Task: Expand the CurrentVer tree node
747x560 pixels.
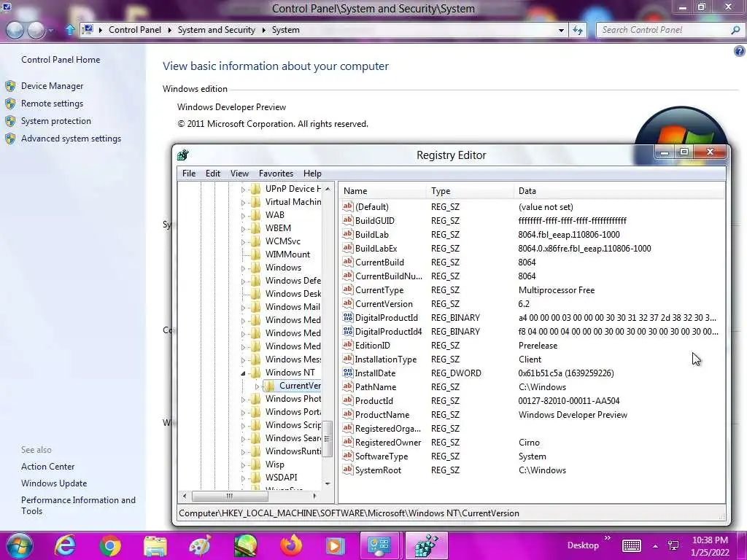Action: (258, 386)
